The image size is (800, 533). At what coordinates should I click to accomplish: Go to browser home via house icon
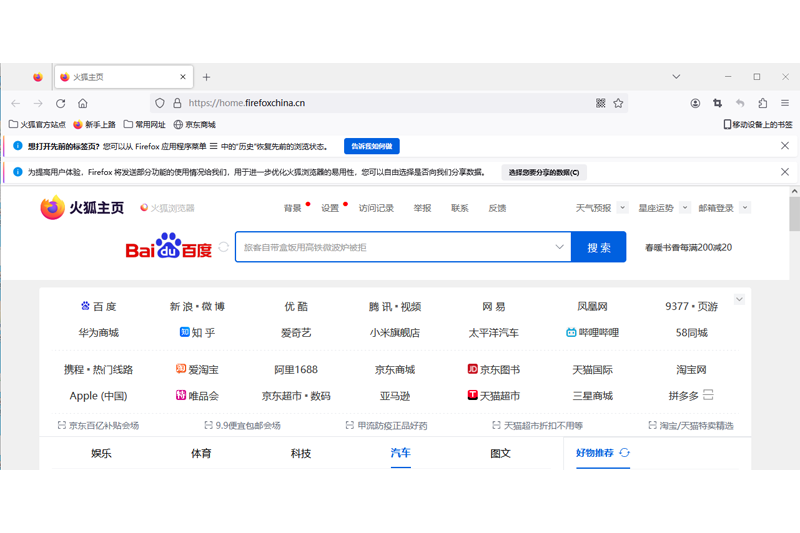[83, 103]
